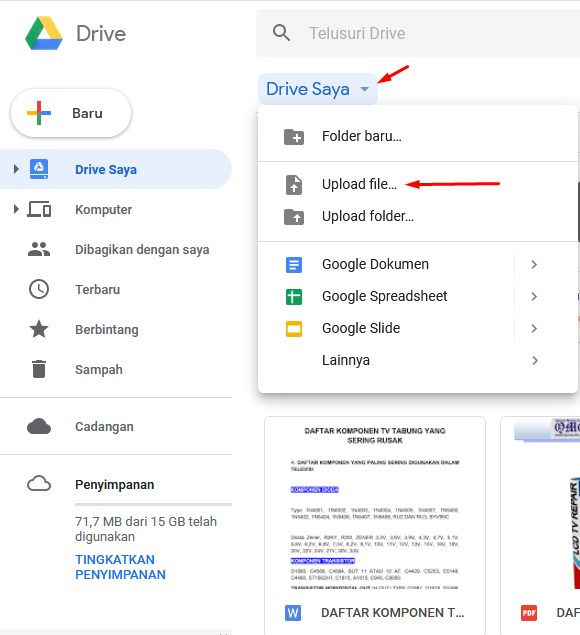Open the LCD TV REPAIR PDF thumbnail
This screenshot has width=580, height=635.
click(x=543, y=506)
